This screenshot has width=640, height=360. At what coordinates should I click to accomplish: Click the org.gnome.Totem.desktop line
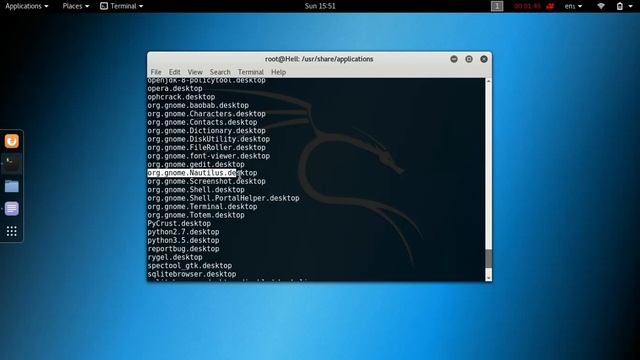point(196,215)
